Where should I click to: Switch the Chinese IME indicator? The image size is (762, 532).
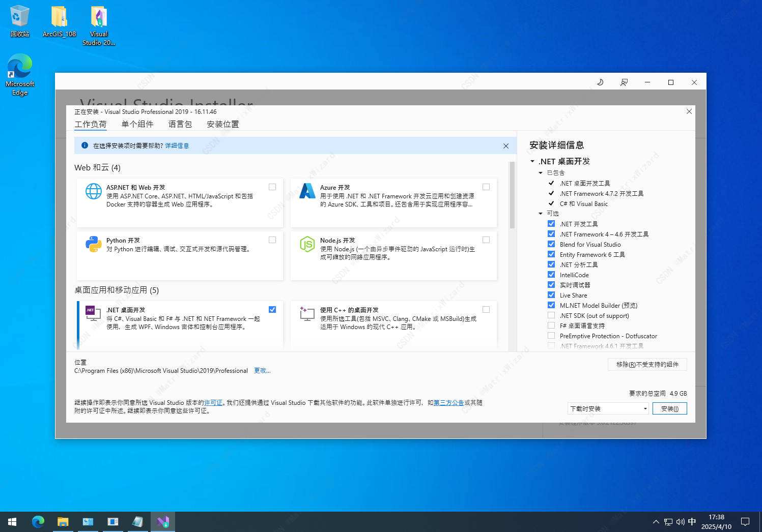point(692,522)
